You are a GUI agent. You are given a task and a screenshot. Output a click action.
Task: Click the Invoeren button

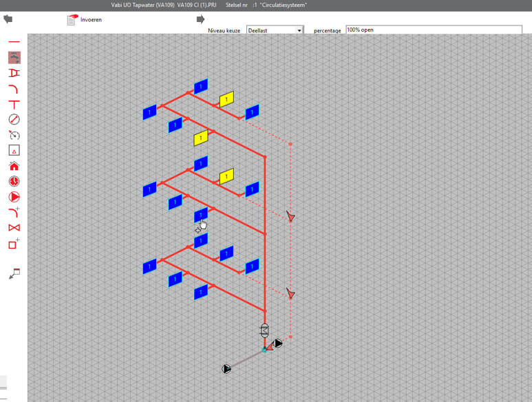[x=85, y=20]
